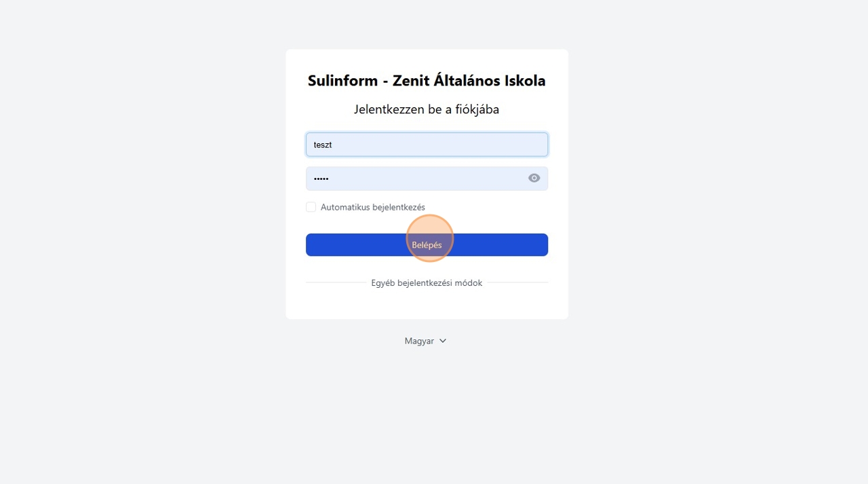Click the word teszt in the username box

point(323,145)
